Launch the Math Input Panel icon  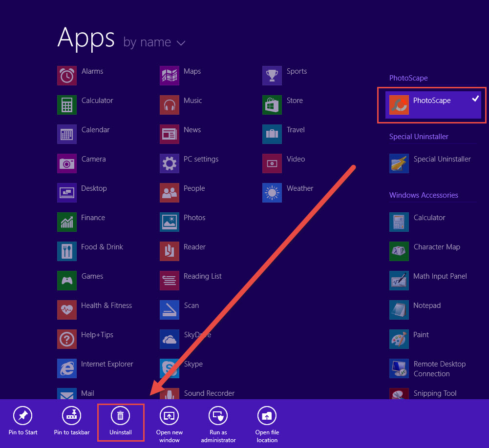coord(399,281)
